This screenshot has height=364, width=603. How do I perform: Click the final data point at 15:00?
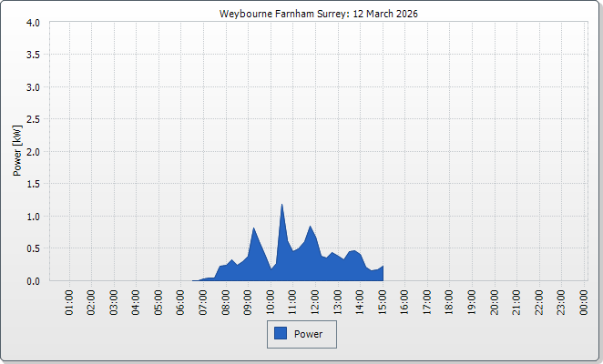click(x=383, y=267)
